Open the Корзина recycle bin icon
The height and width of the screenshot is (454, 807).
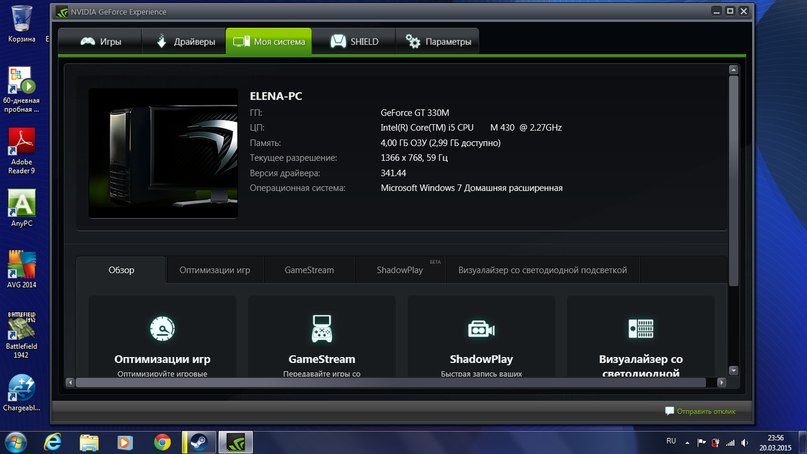pyautogui.click(x=22, y=24)
